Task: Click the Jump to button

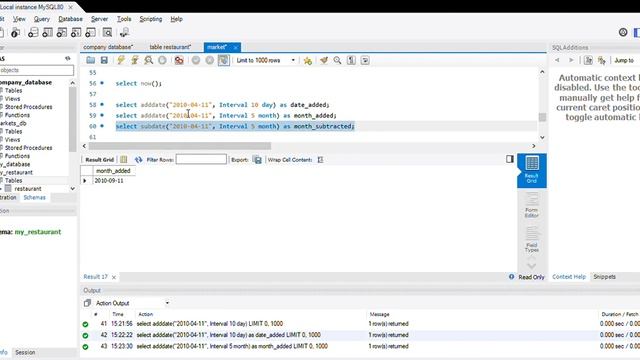Action: tap(624, 60)
